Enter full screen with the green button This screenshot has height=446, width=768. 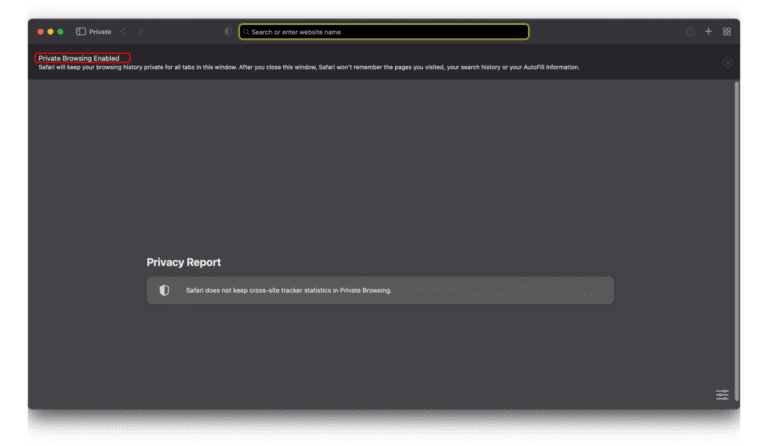click(x=60, y=32)
